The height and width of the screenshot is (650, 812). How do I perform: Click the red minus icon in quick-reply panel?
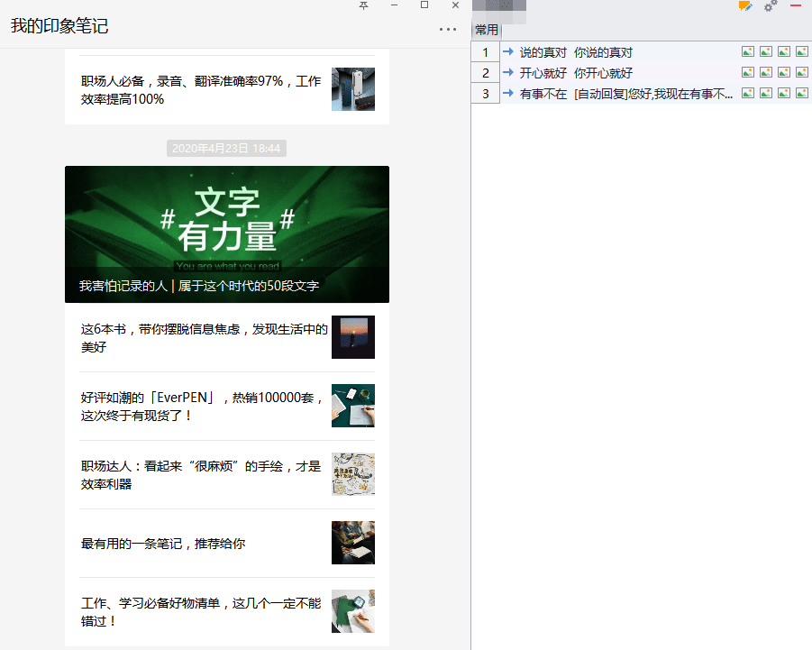tap(796, 5)
